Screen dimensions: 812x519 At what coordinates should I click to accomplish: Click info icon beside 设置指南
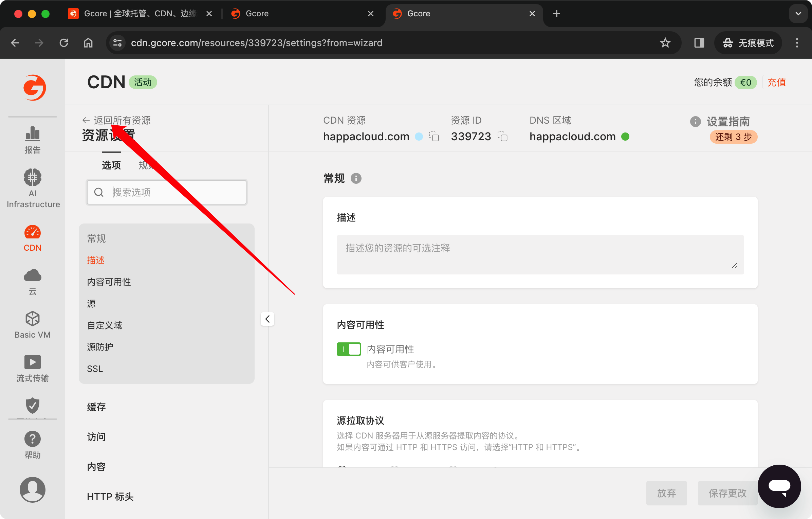click(x=696, y=122)
